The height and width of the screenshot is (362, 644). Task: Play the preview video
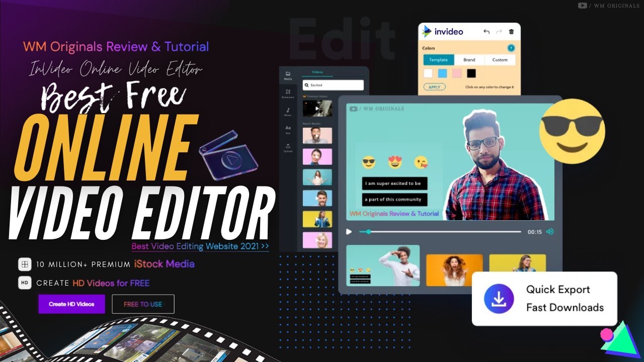[349, 232]
